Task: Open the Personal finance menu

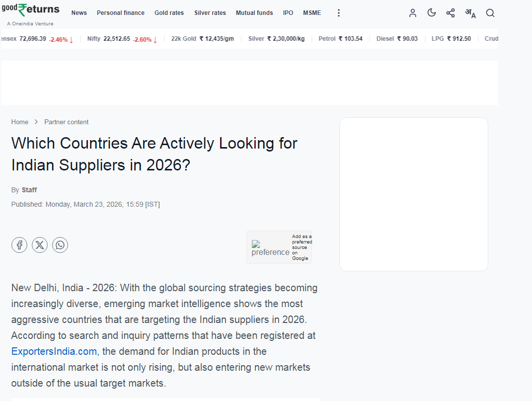Action: pyautogui.click(x=121, y=13)
